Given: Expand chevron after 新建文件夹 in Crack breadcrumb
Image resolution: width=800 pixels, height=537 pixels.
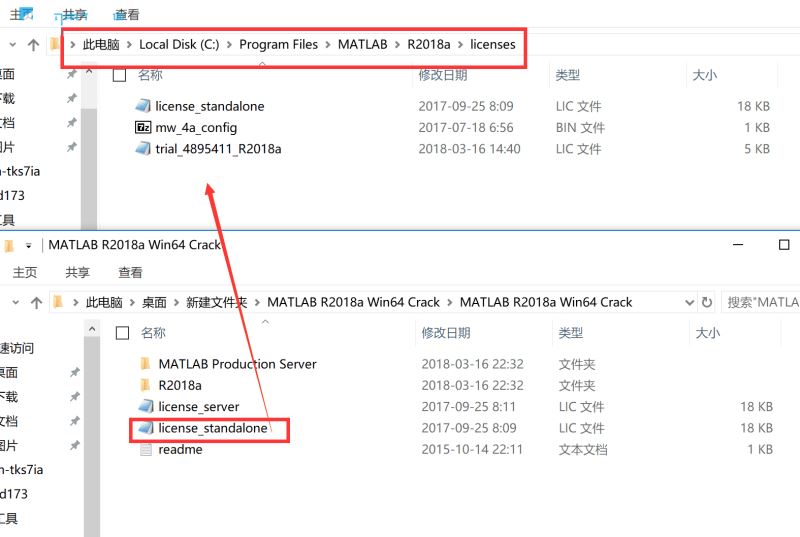Looking at the screenshot, I should (x=257, y=302).
